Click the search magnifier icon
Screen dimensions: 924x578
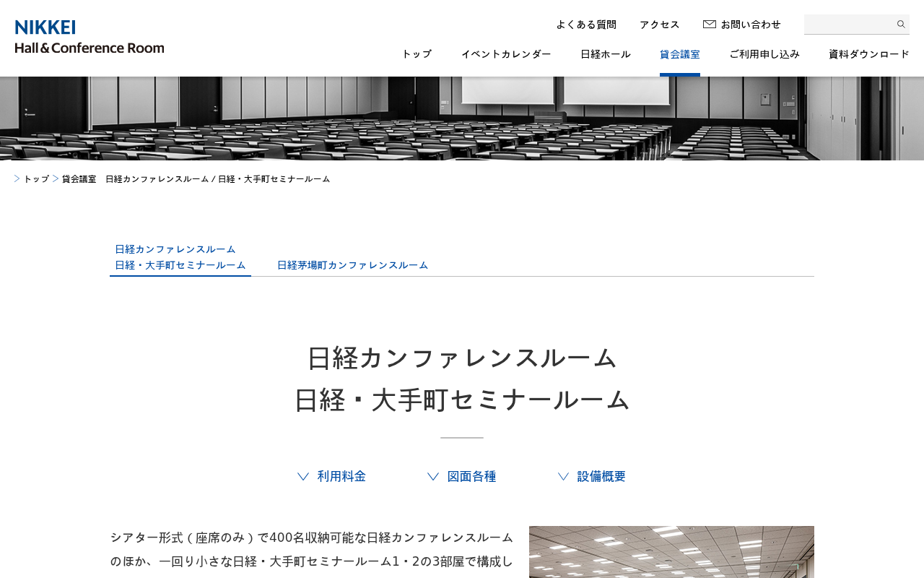point(901,24)
